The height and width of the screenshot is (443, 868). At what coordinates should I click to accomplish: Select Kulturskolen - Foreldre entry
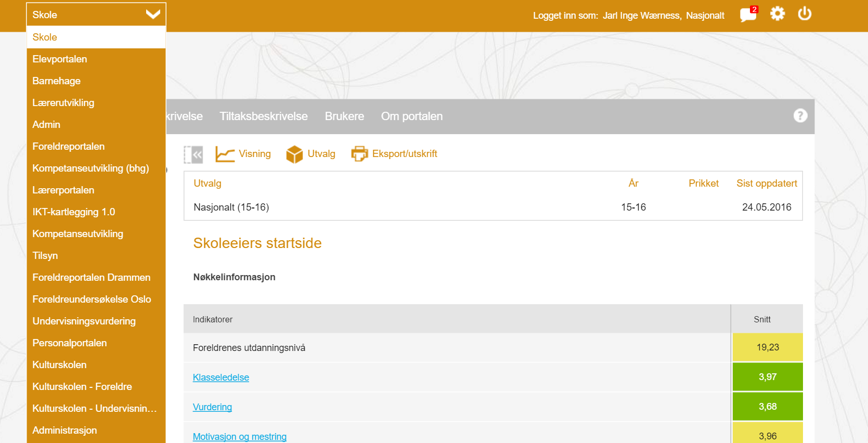click(96, 386)
